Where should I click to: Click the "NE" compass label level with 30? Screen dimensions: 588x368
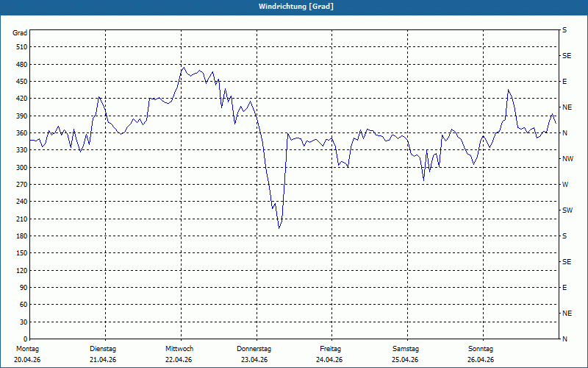567,314
